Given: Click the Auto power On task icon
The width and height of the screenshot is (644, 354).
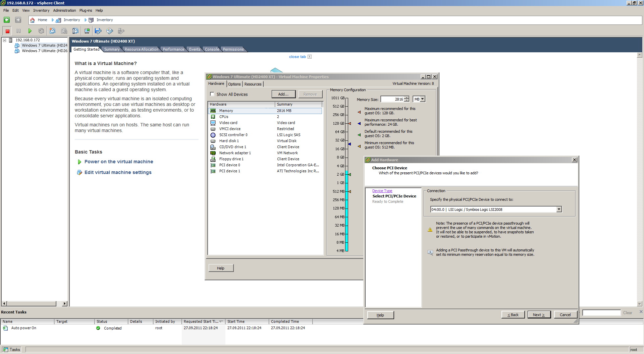Looking at the screenshot, I should pyautogui.click(x=5, y=328).
